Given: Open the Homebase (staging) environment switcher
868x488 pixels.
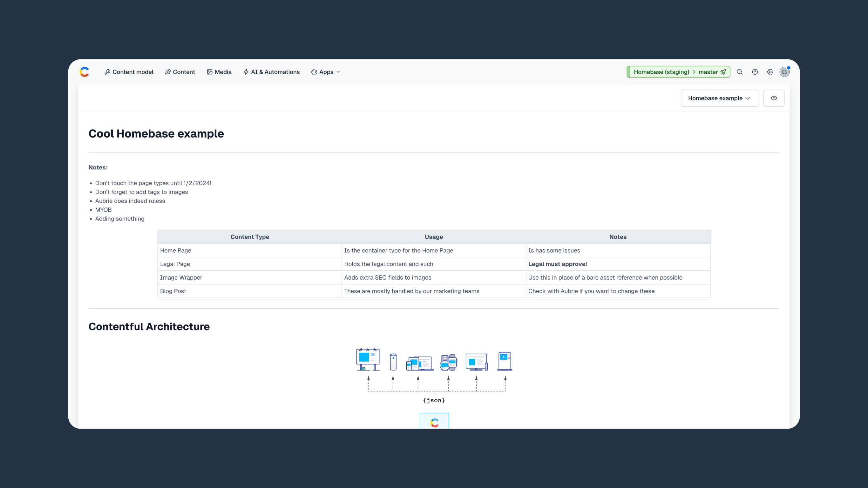Looking at the screenshot, I should pyautogui.click(x=661, y=72).
